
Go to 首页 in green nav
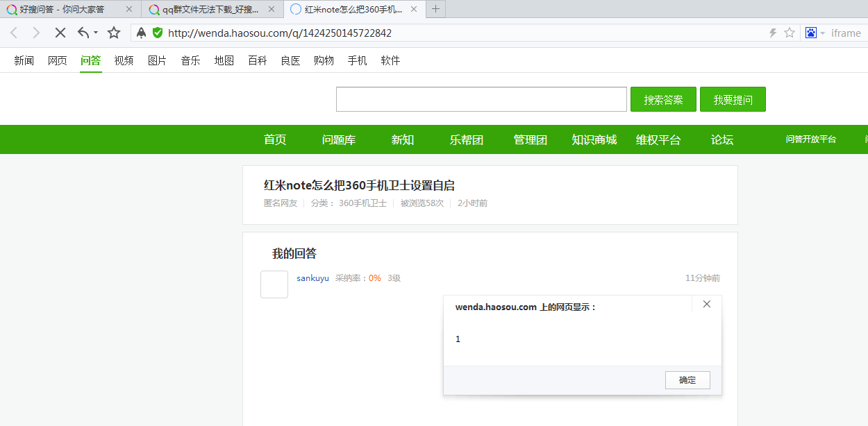coord(275,139)
